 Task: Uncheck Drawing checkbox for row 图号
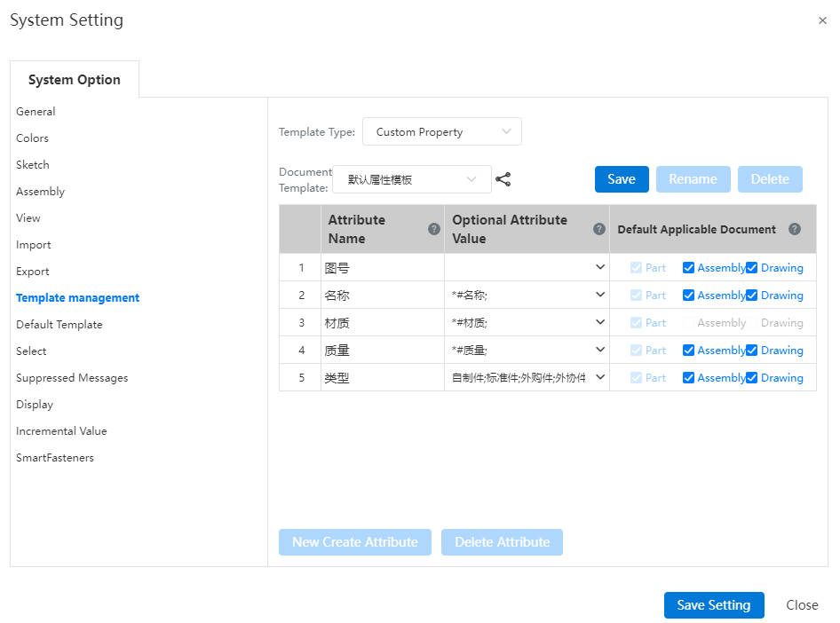[x=751, y=268]
